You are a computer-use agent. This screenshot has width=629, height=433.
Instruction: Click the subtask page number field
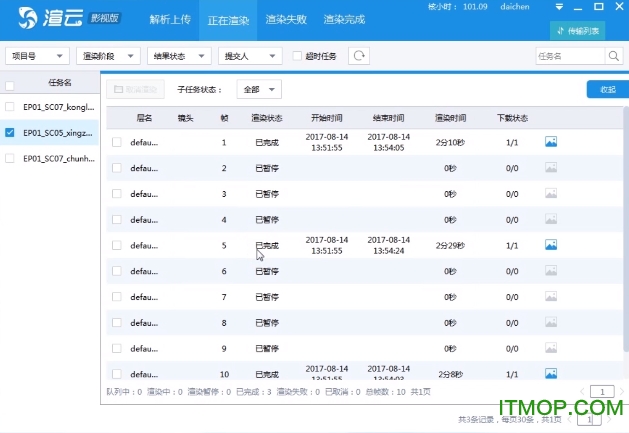(x=602, y=391)
